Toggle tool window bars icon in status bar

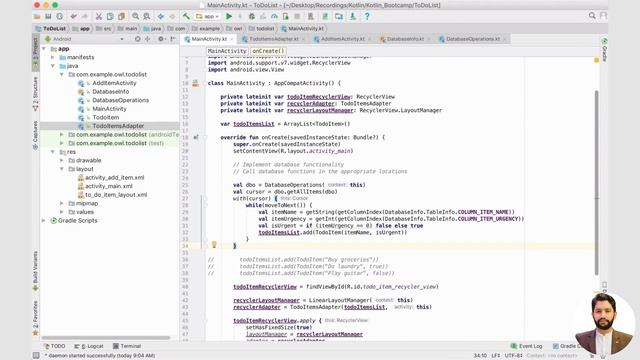click(x=36, y=356)
